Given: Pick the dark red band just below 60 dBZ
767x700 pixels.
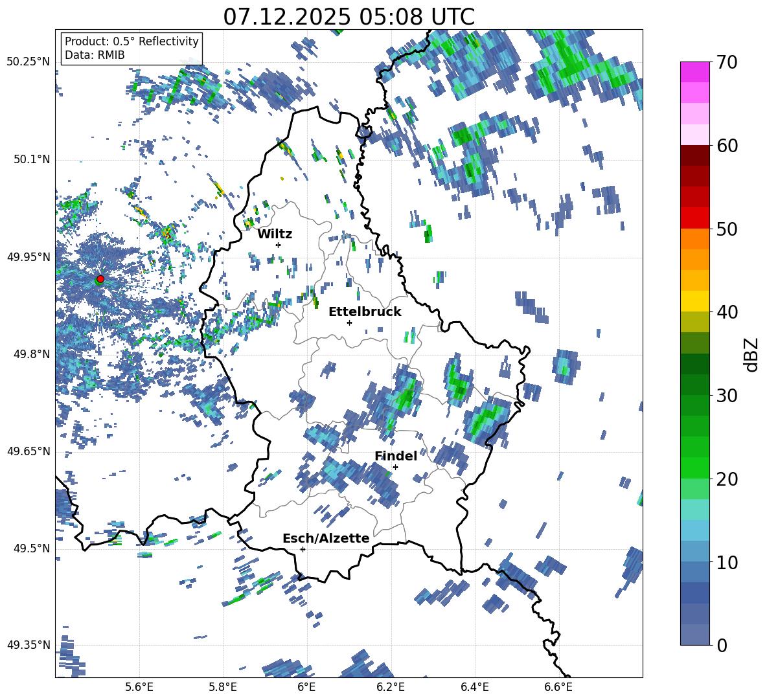Looking at the screenshot, I should (694, 155).
